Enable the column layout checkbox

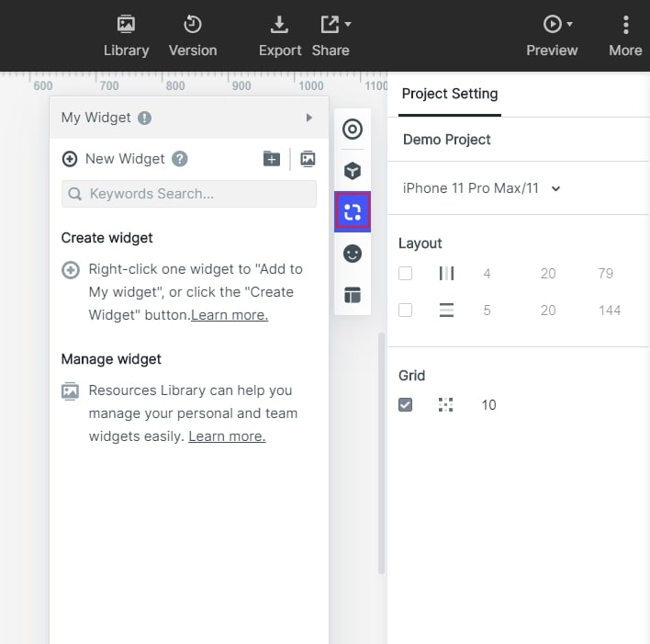coord(405,274)
